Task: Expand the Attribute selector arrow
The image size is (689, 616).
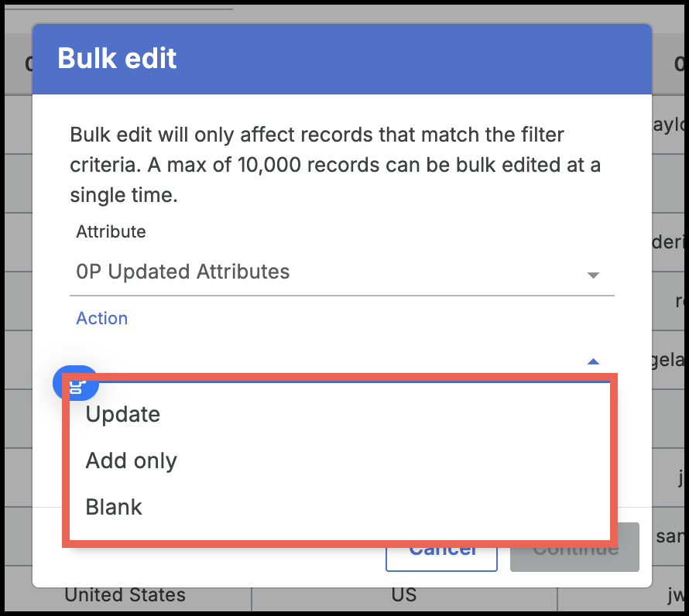Action: [592, 275]
